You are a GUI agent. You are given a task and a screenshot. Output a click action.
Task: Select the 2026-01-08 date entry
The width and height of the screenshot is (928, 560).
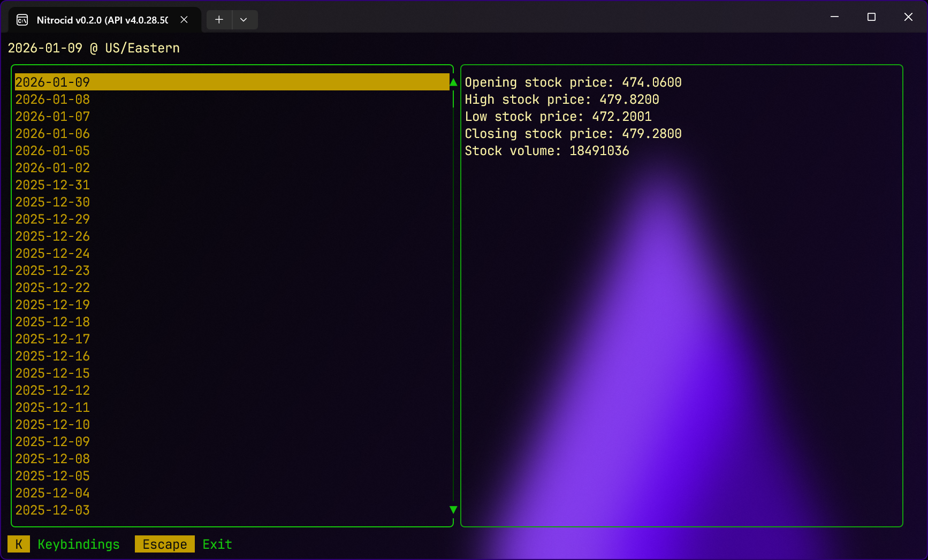(x=52, y=99)
